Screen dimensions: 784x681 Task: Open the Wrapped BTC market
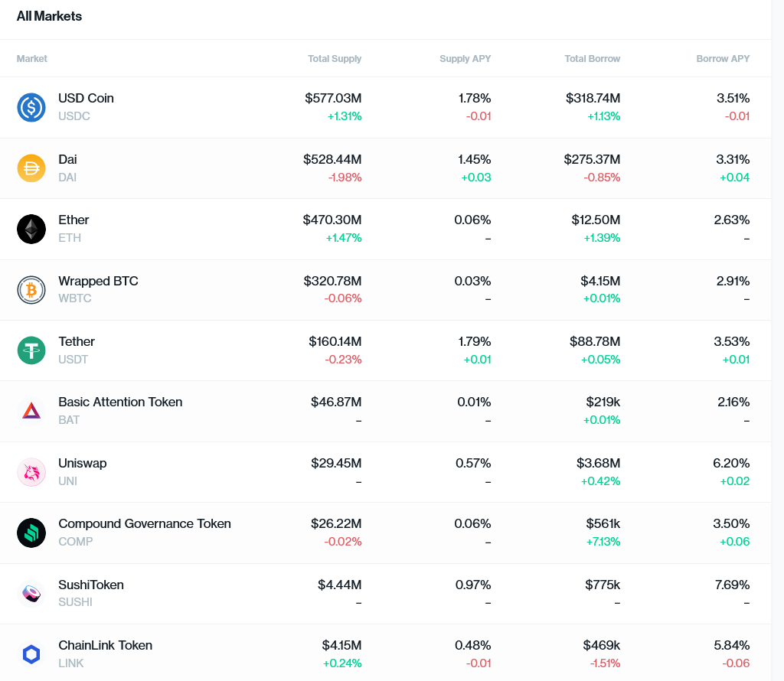tap(386, 290)
